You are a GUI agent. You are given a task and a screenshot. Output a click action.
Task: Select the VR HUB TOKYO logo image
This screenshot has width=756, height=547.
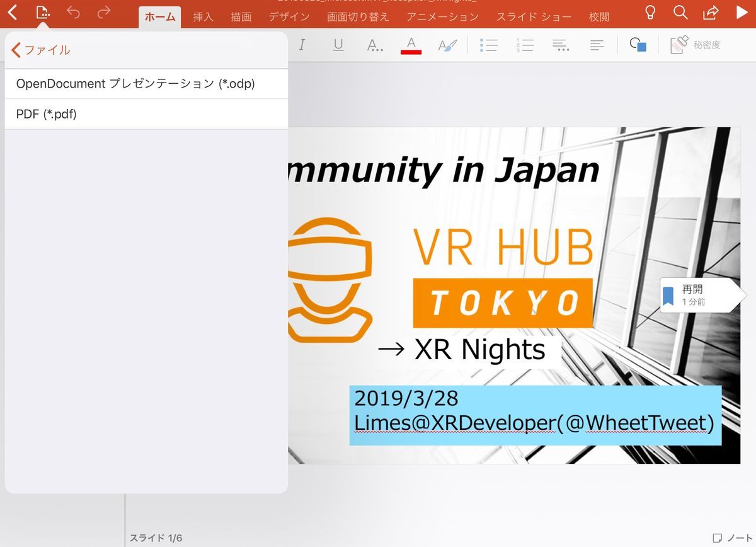(440, 281)
